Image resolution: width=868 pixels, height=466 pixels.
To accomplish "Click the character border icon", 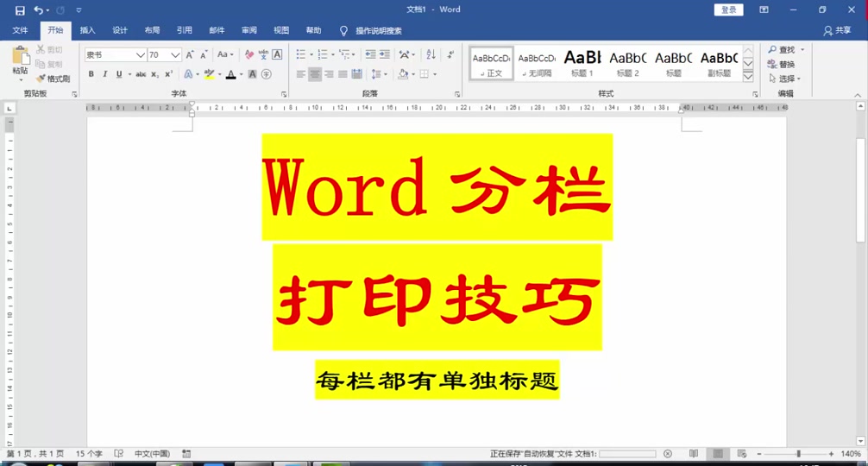I will coord(277,54).
